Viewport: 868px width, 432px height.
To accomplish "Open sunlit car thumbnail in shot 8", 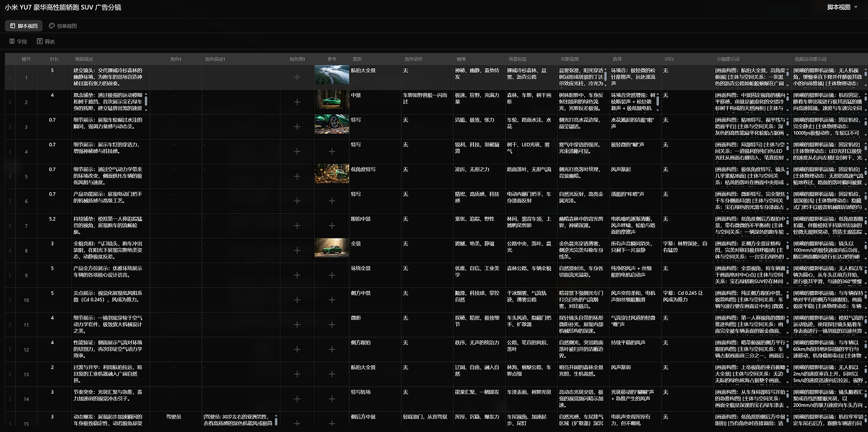I will (332, 248).
